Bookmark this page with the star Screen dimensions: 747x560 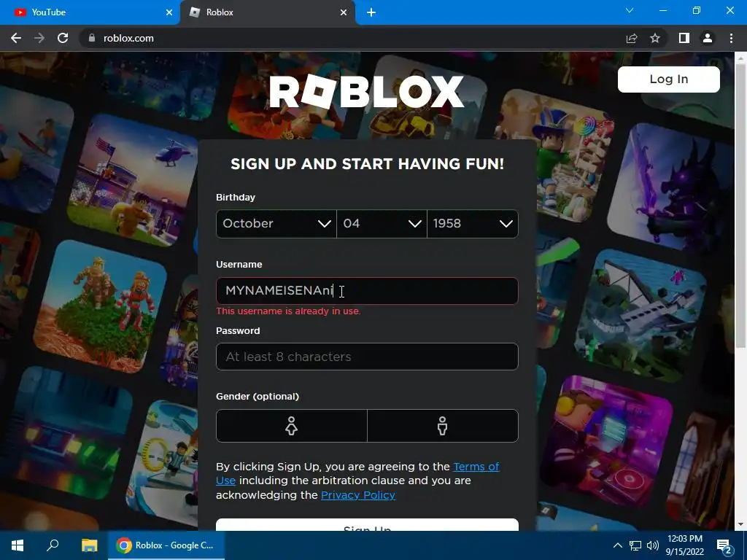coord(655,38)
